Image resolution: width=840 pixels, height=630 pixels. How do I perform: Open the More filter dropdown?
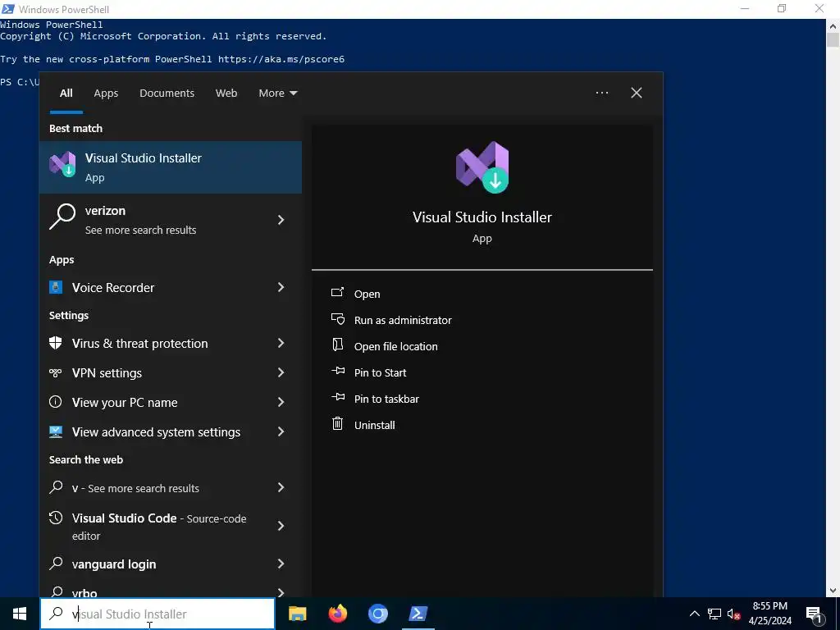277,94
